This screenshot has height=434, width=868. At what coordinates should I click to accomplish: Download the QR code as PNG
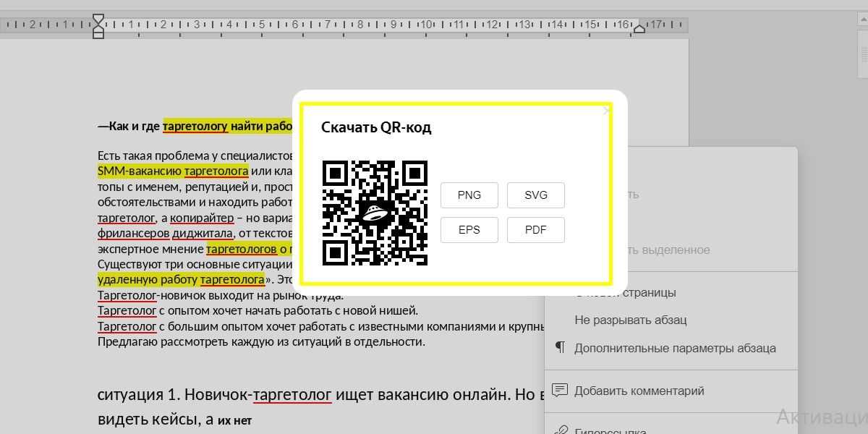[469, 195]
